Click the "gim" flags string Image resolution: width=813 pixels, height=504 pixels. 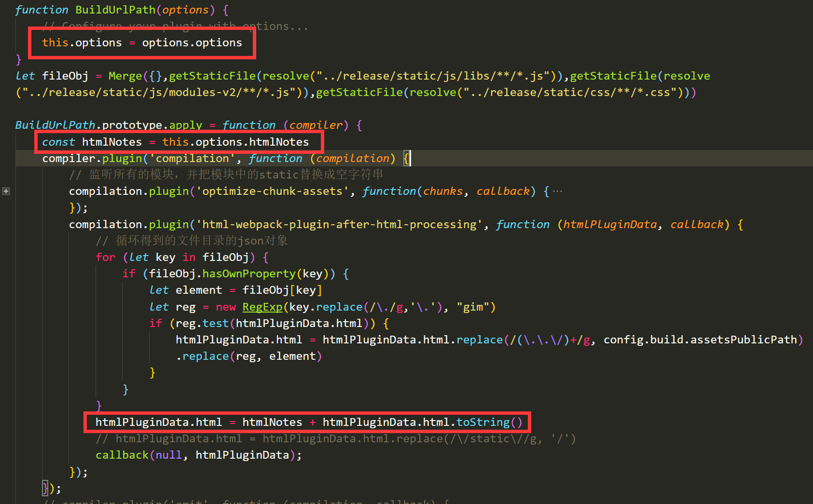pyautogui.click(x=472, y=307)
